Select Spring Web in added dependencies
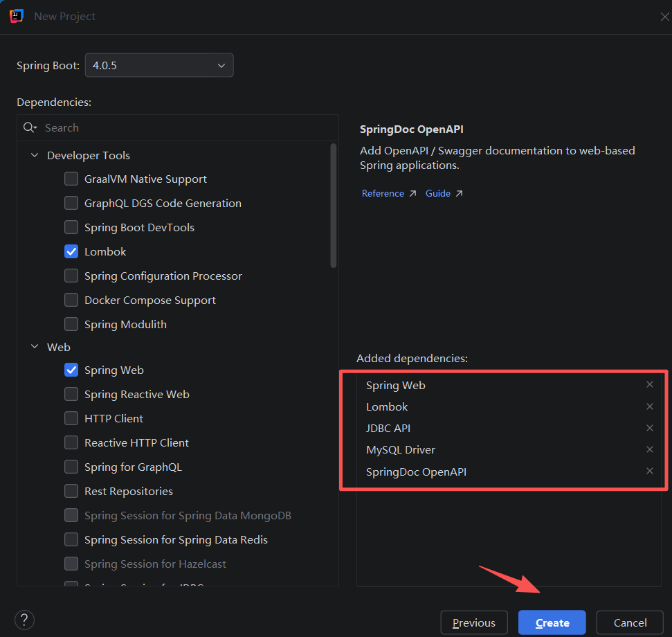This screenshot has height=637, width=672. coord(396,386)
